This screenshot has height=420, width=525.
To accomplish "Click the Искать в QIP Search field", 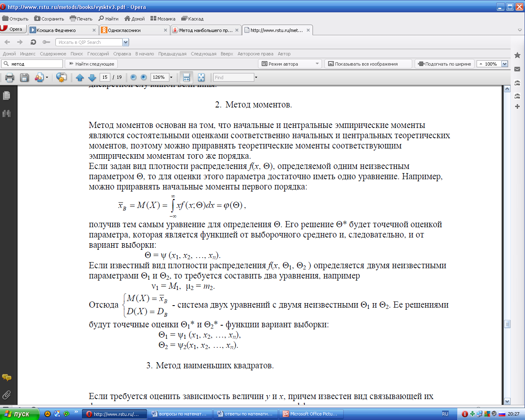I will (x=89, y=42).
